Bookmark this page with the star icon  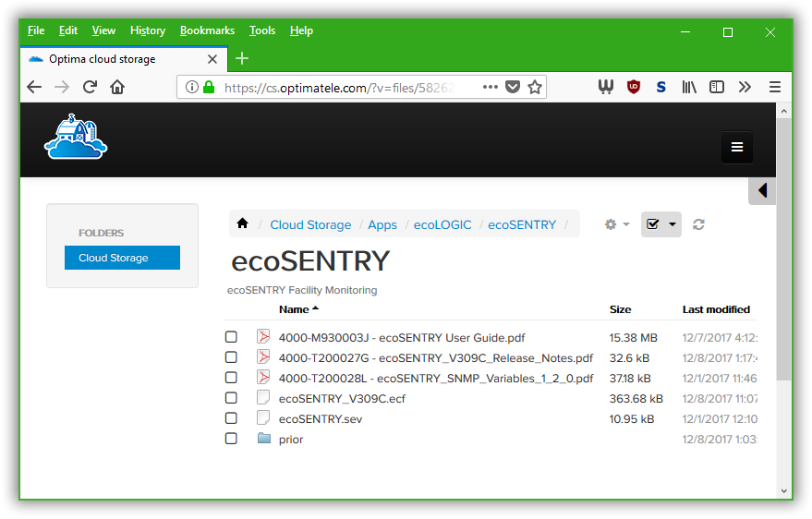tap(535, 87)
